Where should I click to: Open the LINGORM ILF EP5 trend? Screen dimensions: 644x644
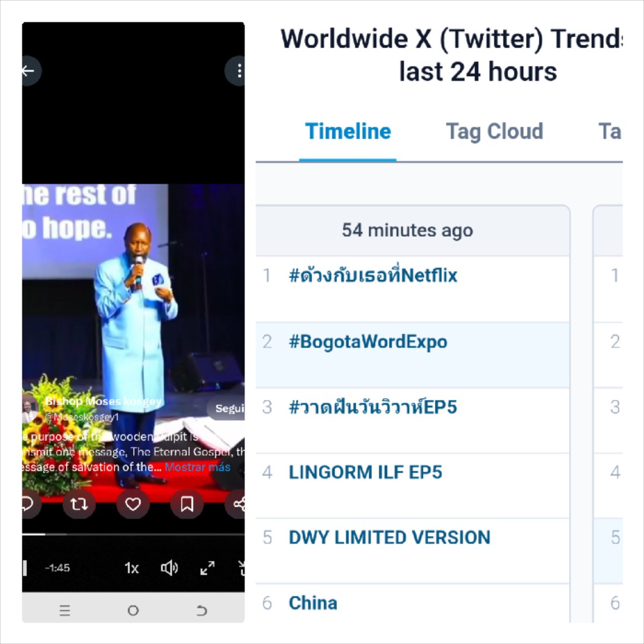pos(365,472)
